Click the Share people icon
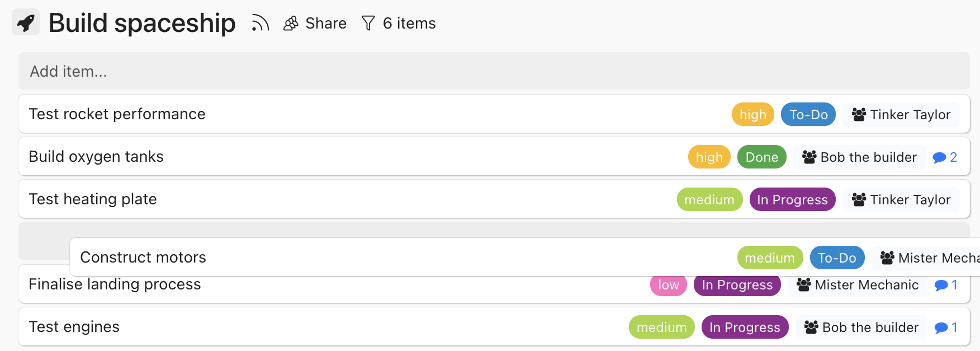Image resolution: width=980 pixels, height=351 pixels. coord(290,23)
